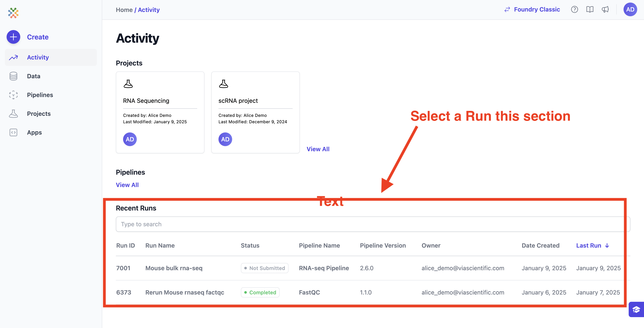Go to Data in sidebar
The height and width of the screenshot is (328, 644).
coord(33,76)
